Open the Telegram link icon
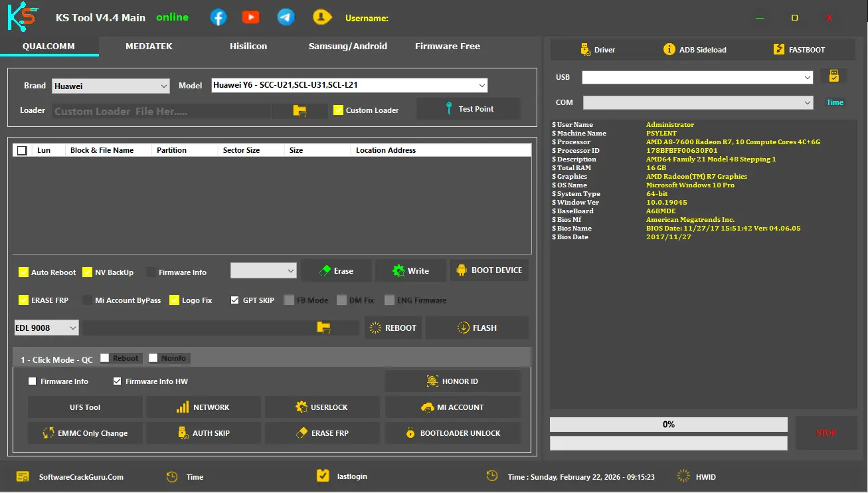The width and height of the screenshot is (868, 493). tap(286, 17)
